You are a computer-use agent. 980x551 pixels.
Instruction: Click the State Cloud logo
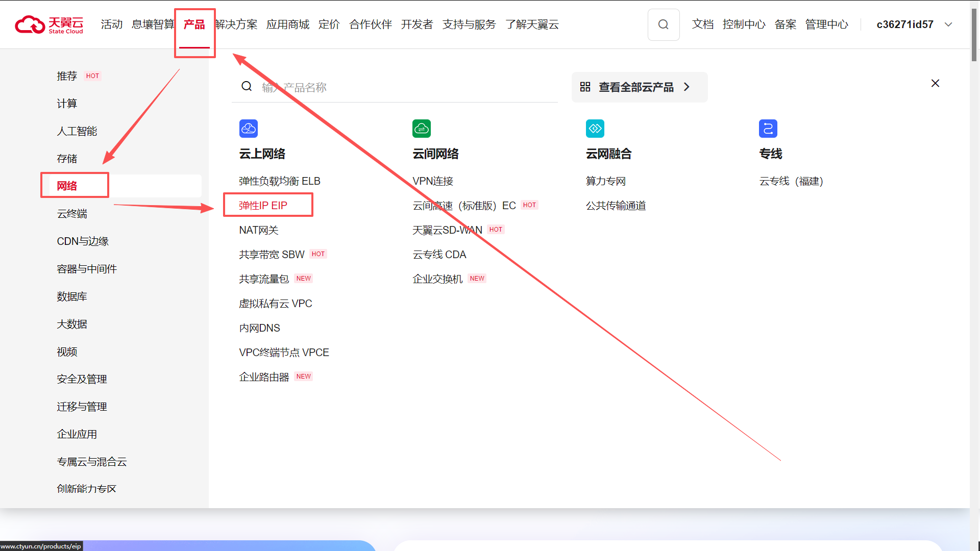(49, 24)
